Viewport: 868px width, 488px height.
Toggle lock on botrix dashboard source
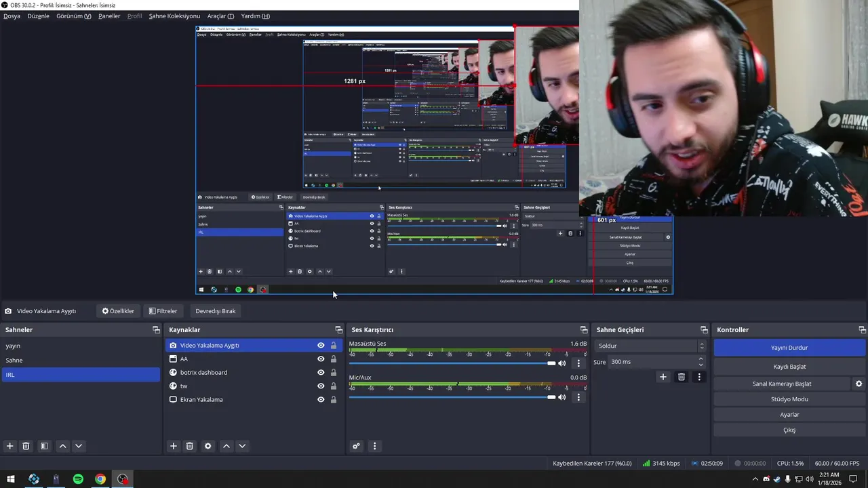point(334,373)
